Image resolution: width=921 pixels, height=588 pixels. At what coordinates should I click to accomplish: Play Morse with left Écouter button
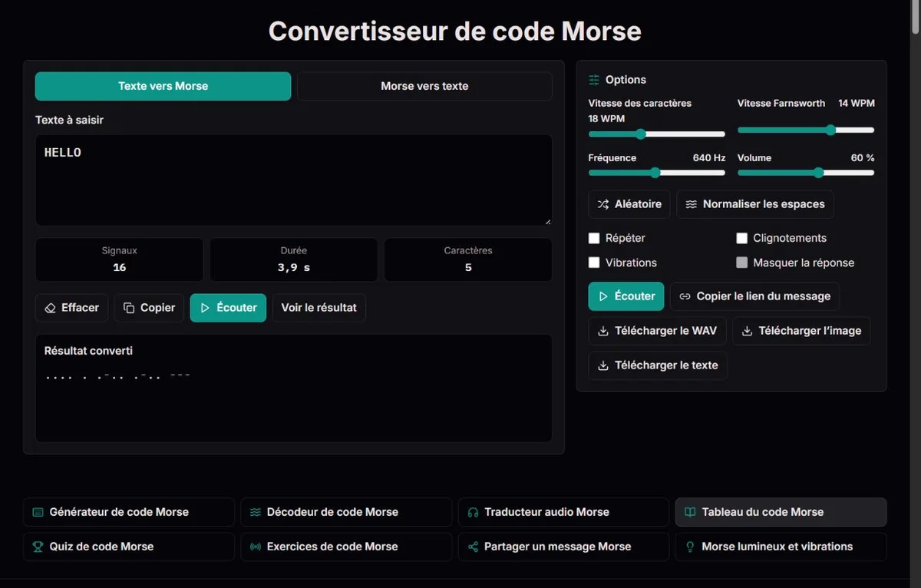tap(229, 308)
